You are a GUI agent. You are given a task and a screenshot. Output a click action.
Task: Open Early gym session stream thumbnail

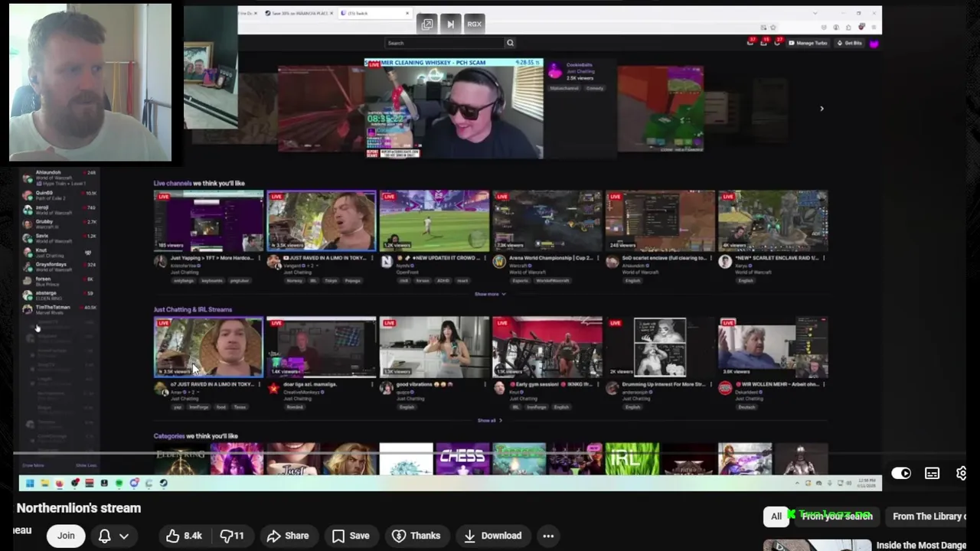(547, 347)
